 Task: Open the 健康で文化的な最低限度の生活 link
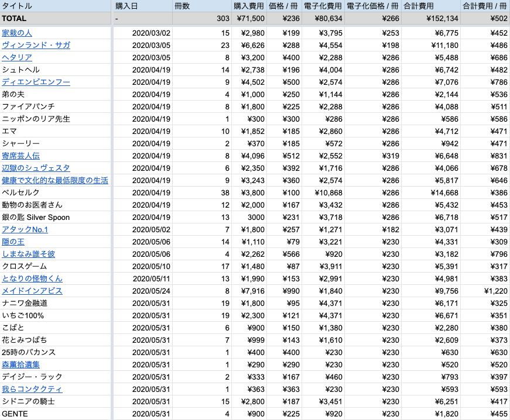click(55, 181)
